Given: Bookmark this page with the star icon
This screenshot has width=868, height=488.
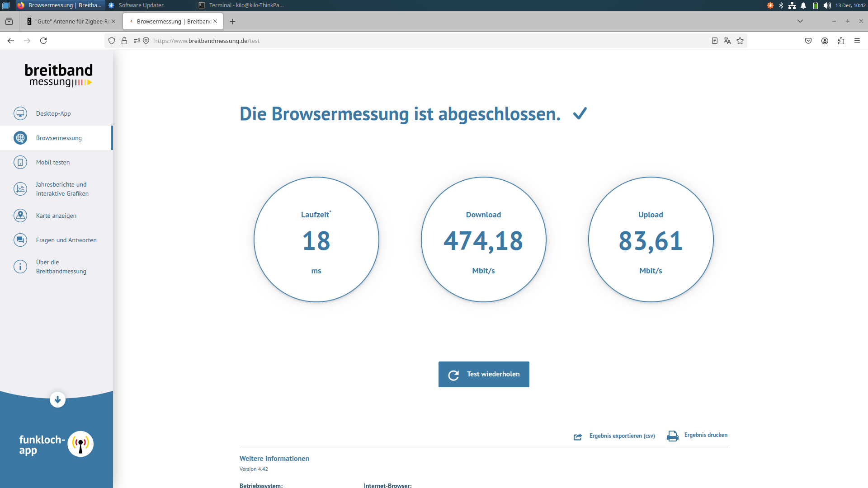Looking at the screenshot, I should coord(740,41).
